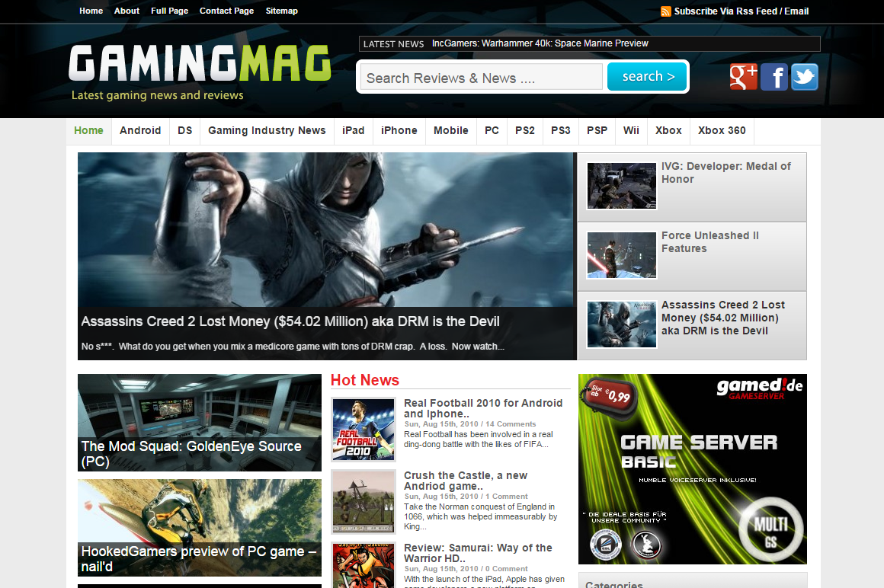
Task: Click inside the Search Reviews & News field
Action: [x=480, y=76]
